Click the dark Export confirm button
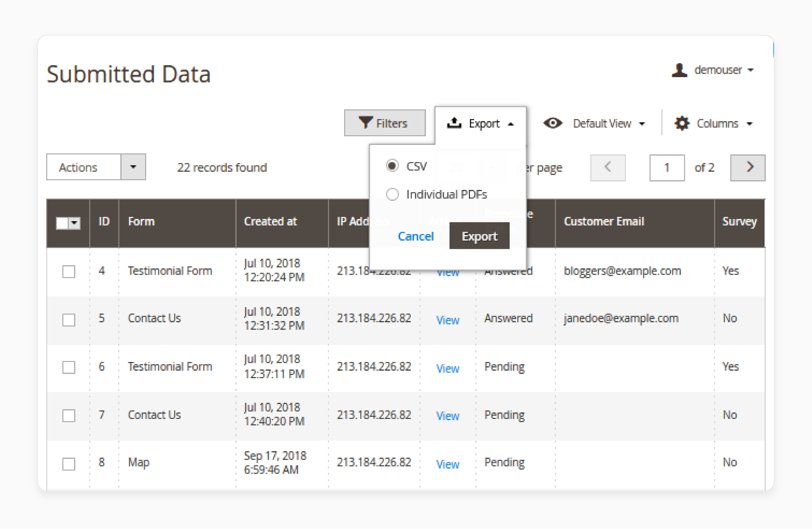The image size is (812, 529). pos(479,236)
